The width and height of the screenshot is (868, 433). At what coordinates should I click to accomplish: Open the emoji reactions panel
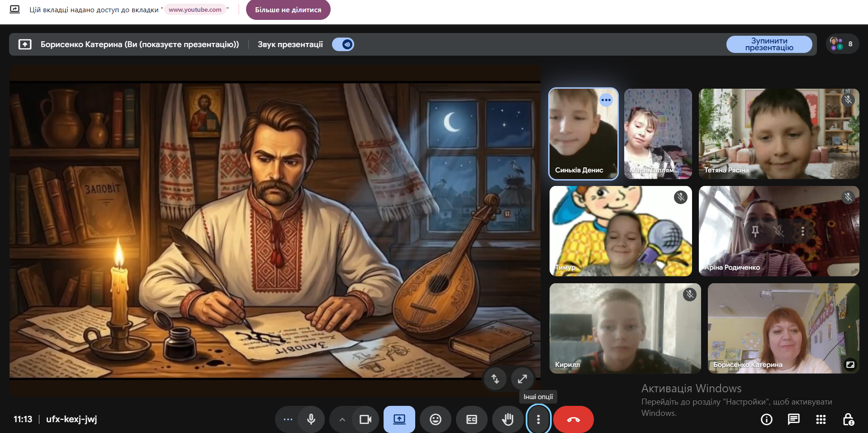click(x=435, y=419)
